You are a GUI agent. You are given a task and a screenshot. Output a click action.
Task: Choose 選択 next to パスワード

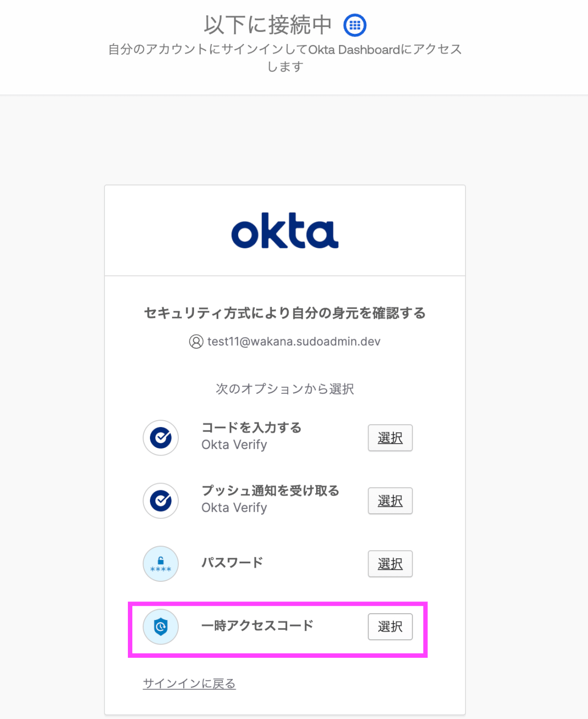390,564
